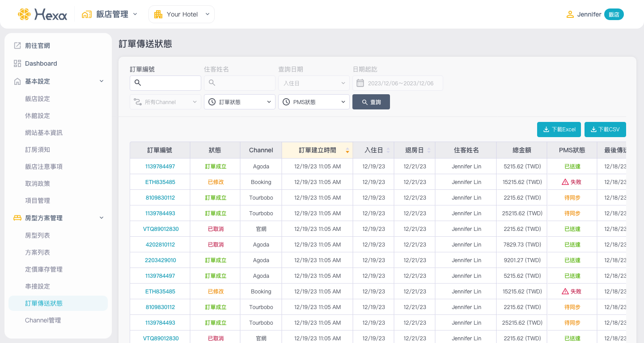644x343 pixels.
Task: Open the Your Hotel selector dropdown
Action: (182, 14)
